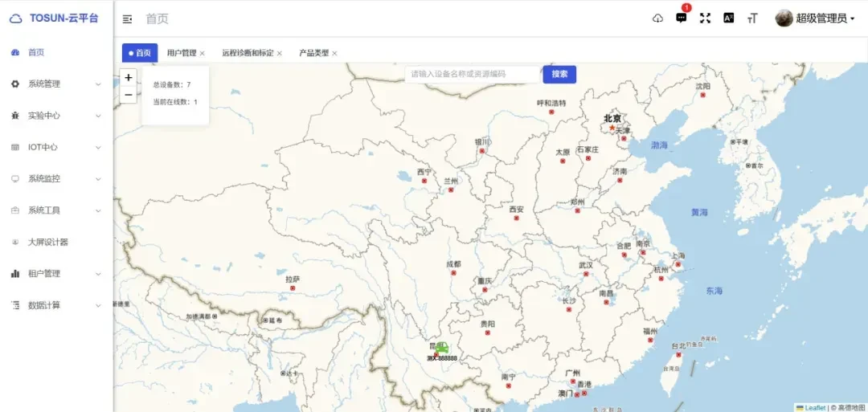Expand the 系统管理 menu chevron
868x412 pixels.
99,84
